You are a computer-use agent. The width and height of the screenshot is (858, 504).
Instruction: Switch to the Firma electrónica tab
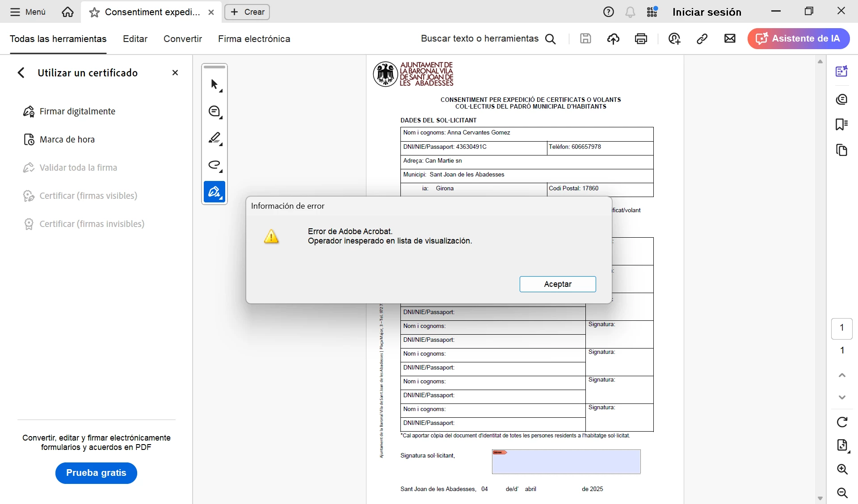click(254, 39)
